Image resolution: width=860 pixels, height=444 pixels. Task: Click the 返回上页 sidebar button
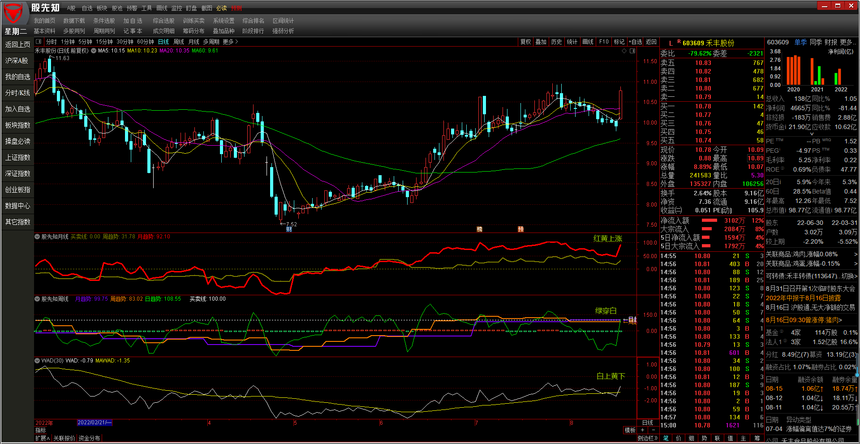point(18,44)
